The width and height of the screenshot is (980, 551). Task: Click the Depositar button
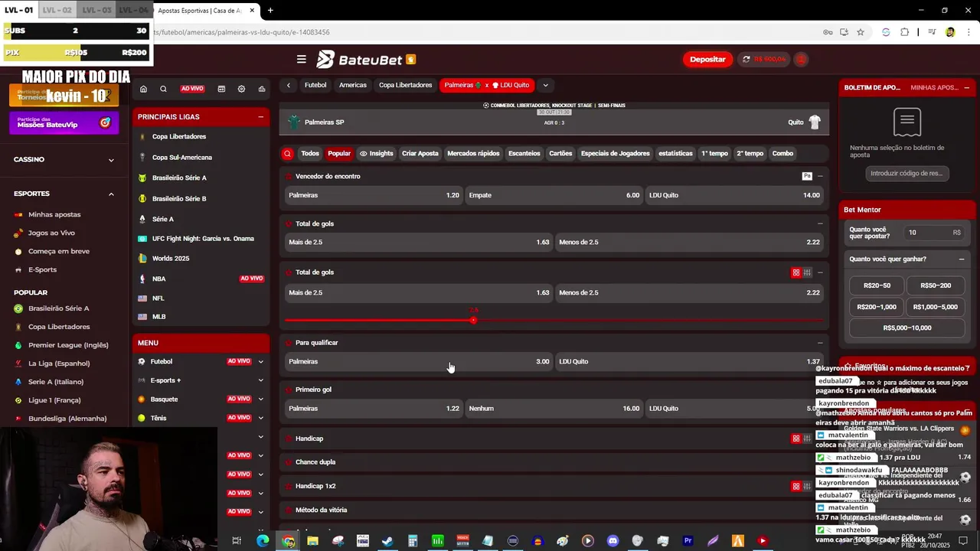(707, 59)
